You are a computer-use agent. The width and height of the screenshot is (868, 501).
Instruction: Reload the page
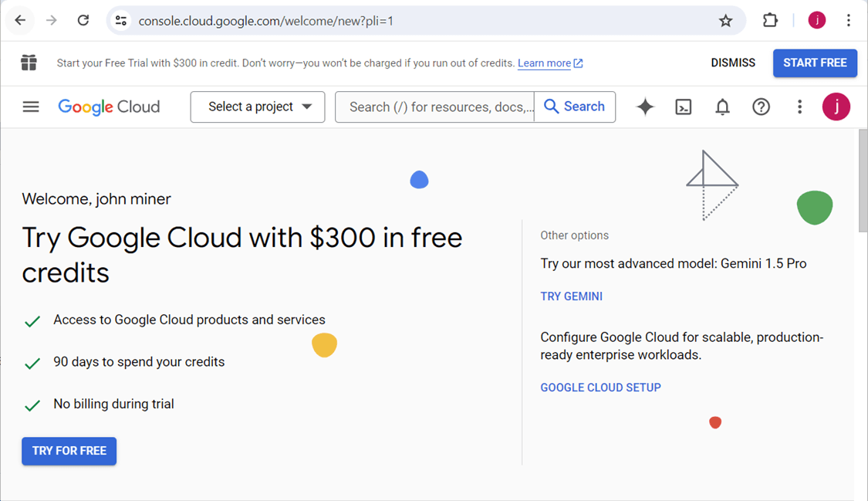click(x=83, y=21)
